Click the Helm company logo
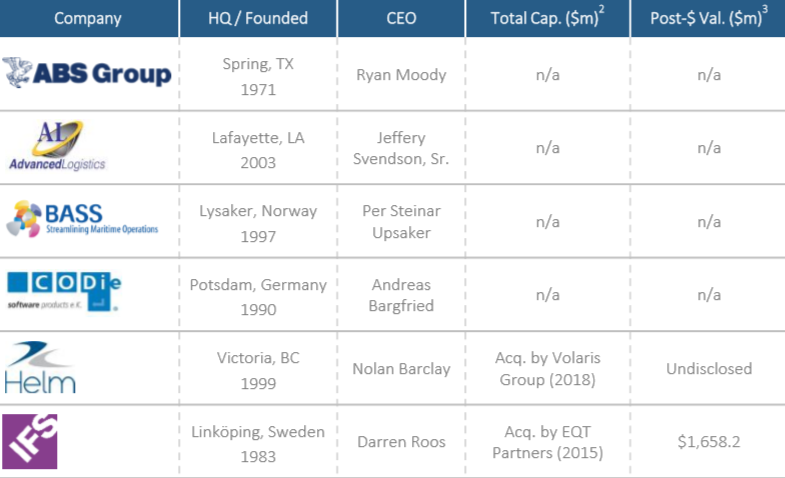Image resolution: width=785 pixels, height=478 pixels. pos(42,367)
